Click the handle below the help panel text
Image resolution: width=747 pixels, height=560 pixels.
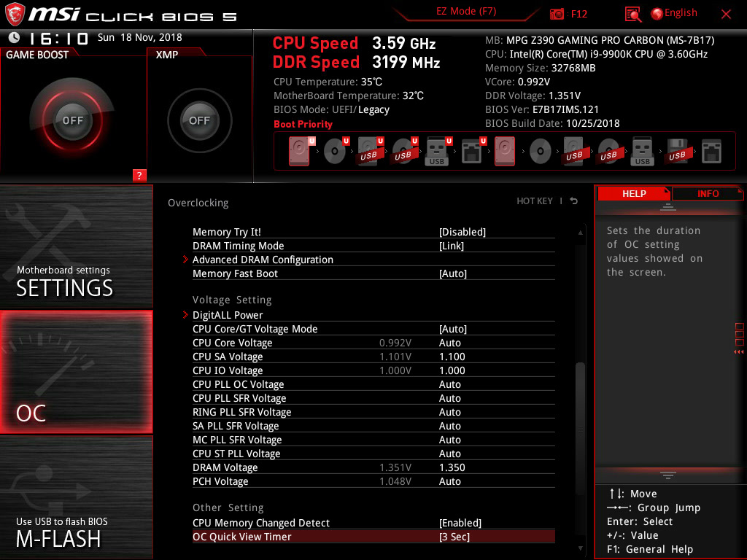pyautogui.click(x=668, y=475)
